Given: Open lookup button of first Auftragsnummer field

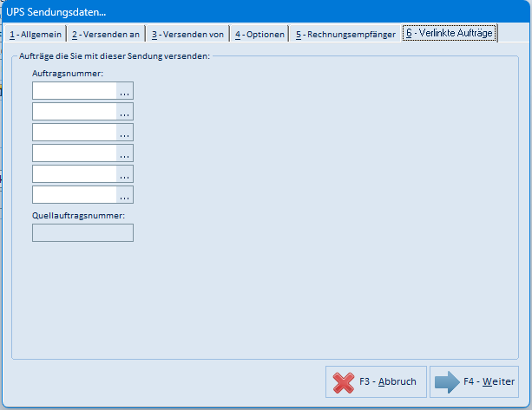Looking at the screenshot, I should click(x=124, y=90).
